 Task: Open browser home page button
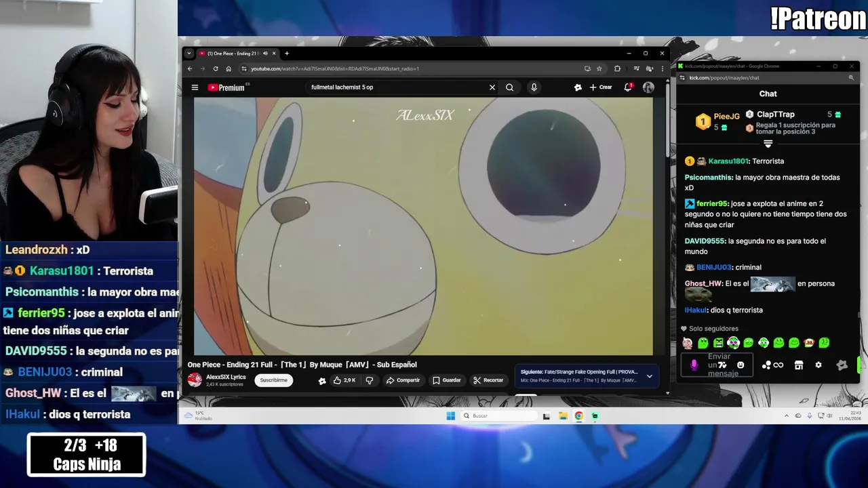229,68
